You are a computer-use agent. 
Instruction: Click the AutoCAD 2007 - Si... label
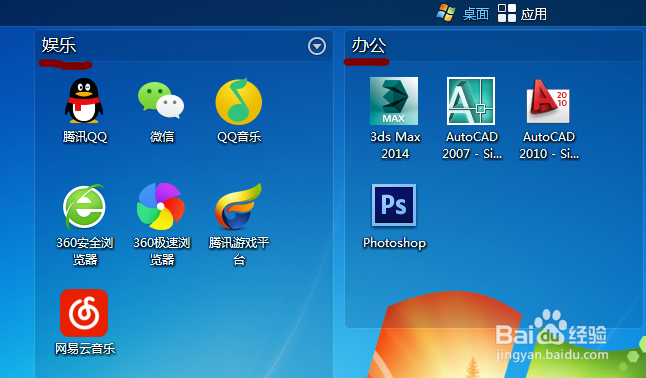click(472, 145)
